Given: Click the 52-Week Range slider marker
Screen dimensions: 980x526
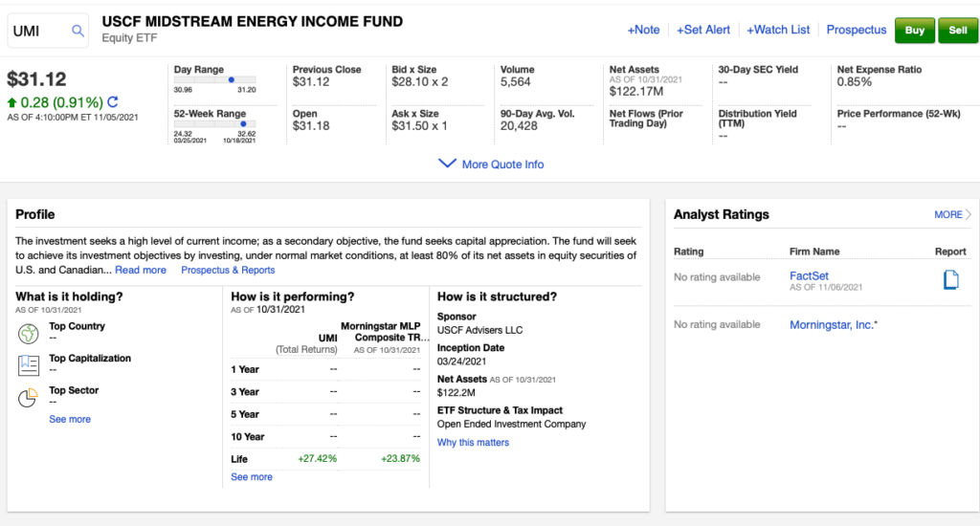Looking at the screenshot, I should 244,123.
